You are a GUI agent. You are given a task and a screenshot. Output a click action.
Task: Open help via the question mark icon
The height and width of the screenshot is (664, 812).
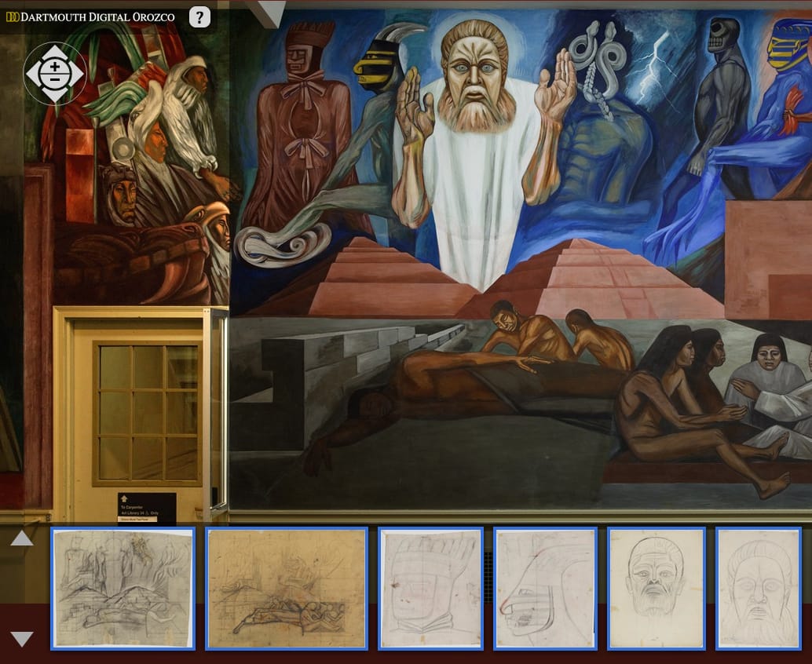click(x=199, y=16)
